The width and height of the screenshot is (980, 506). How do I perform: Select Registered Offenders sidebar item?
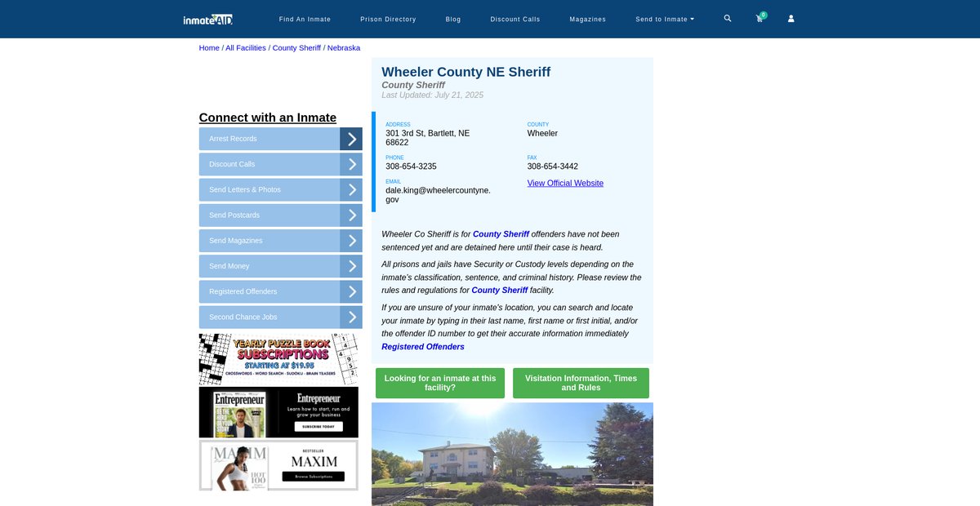click(x=269, y=291)
